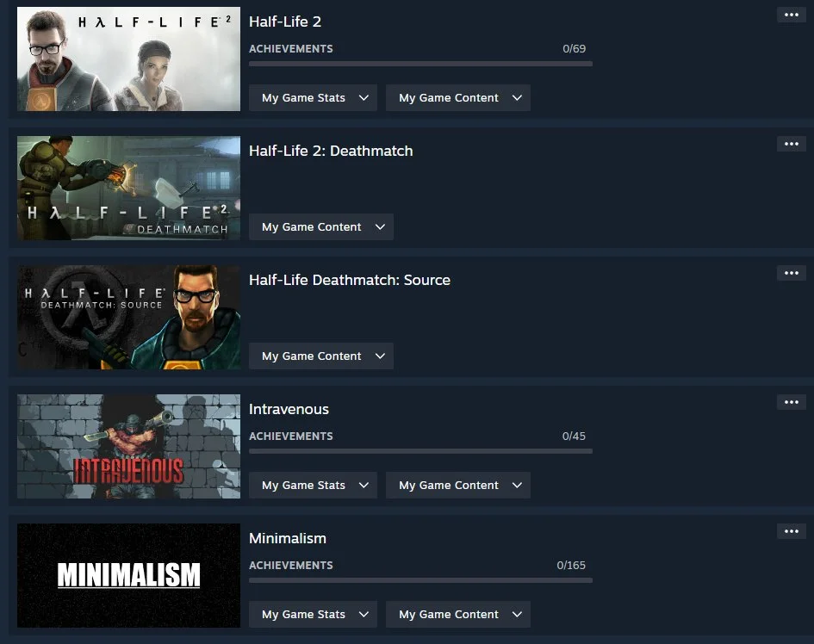Viewport: 814px width, 644px height.
Task: Open the three-dot options menu for Half-Life 2
Action: (x=791, y=15)
